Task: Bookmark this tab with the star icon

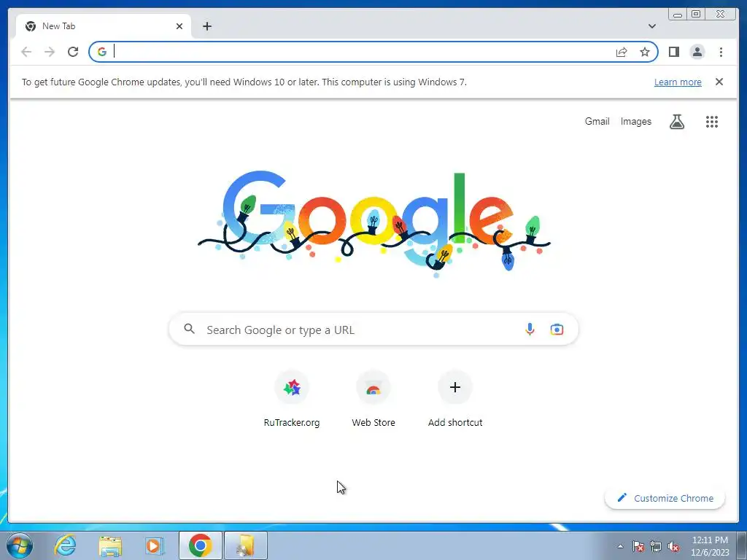Action: 645,52
